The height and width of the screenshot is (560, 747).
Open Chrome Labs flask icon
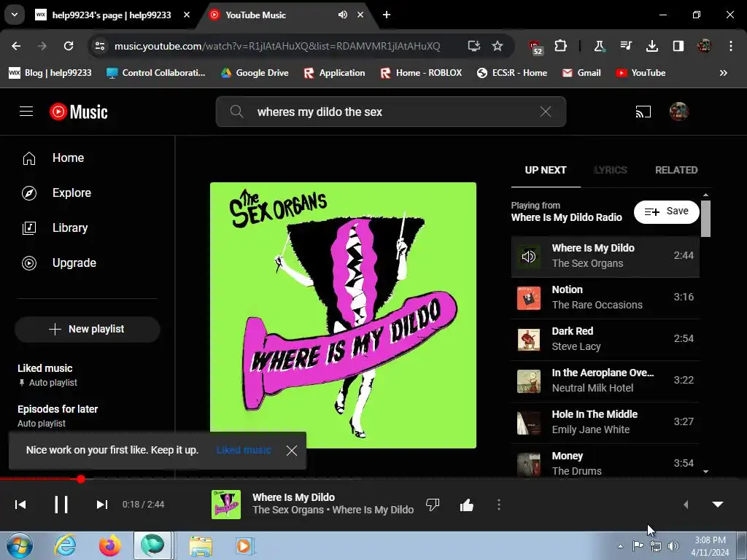click(599, 46)
